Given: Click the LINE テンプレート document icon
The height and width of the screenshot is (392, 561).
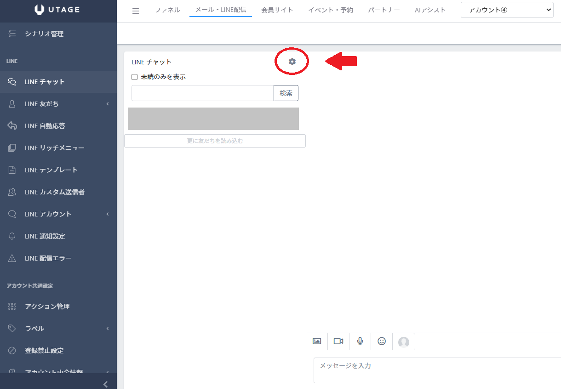Looking at the screenshot, I should 12,170.
